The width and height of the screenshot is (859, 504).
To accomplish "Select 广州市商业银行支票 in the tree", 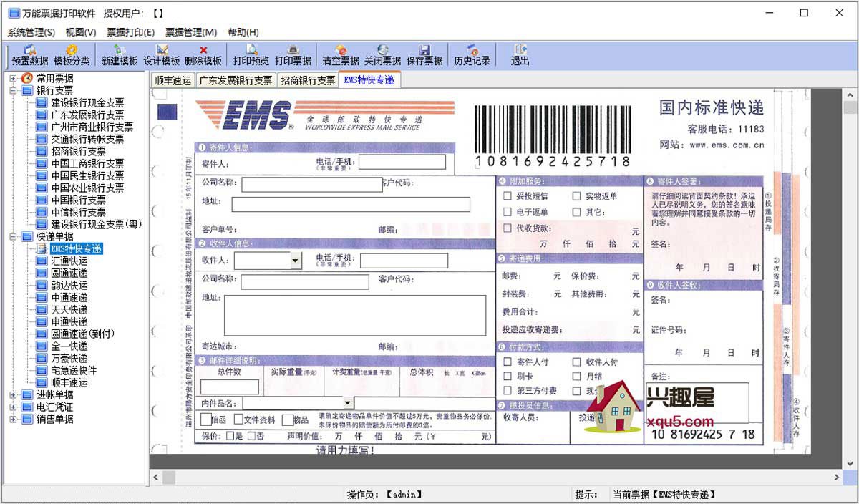I will 92,127.
